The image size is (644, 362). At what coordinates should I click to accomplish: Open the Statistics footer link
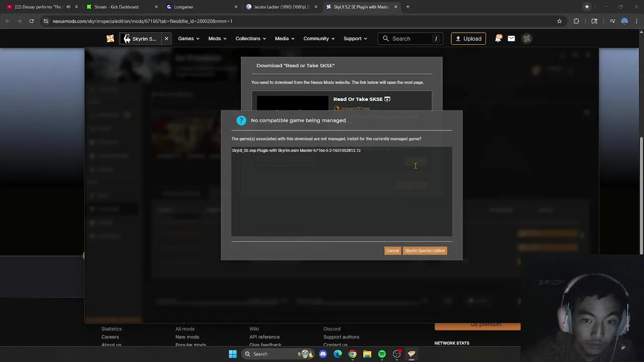111,329
